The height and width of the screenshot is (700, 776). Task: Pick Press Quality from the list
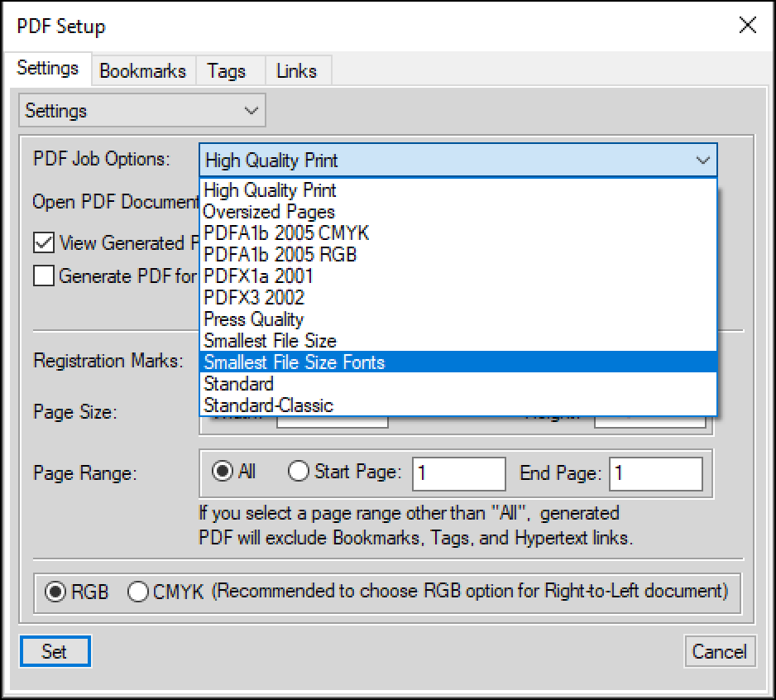coord(458,319)
